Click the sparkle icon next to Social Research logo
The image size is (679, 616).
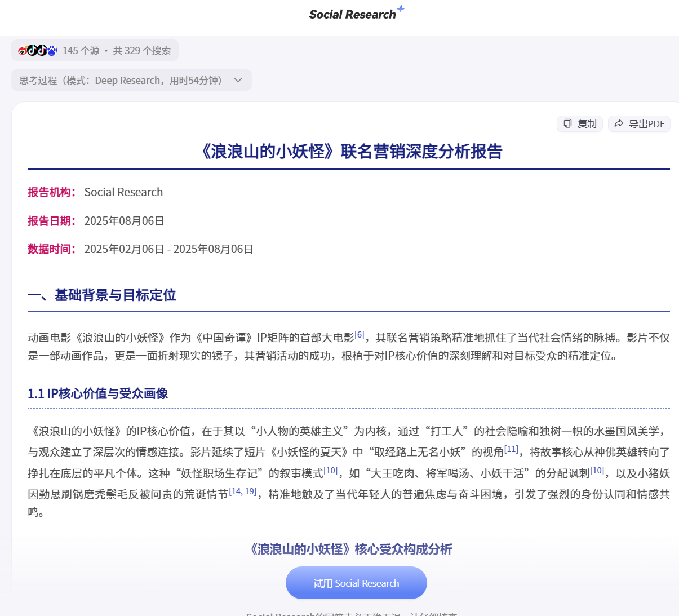(x=401, y=8)
